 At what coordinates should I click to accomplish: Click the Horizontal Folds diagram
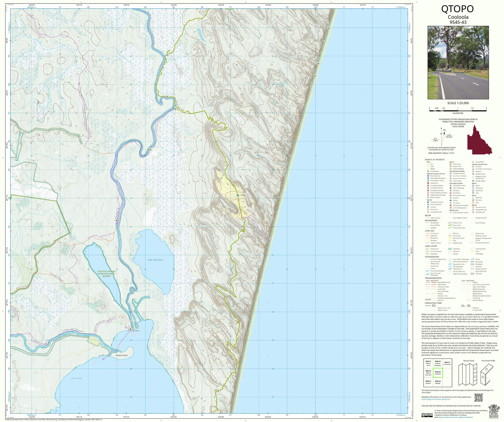click(487, 375)
